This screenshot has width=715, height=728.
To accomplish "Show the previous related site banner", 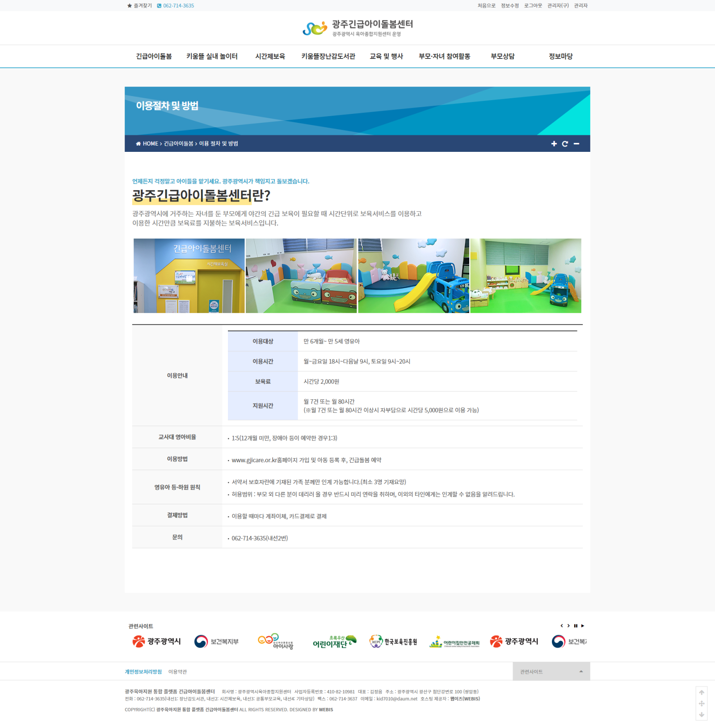I will coord(562,626).
